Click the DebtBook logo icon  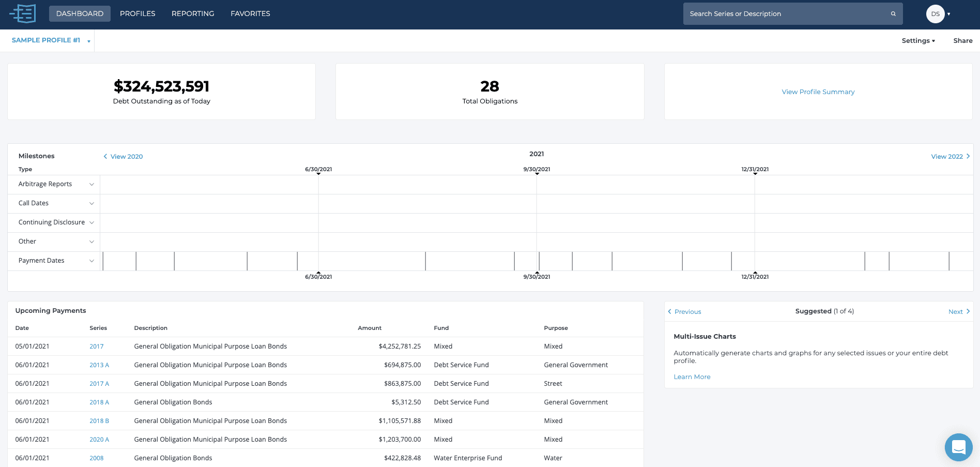click(22, 13)
